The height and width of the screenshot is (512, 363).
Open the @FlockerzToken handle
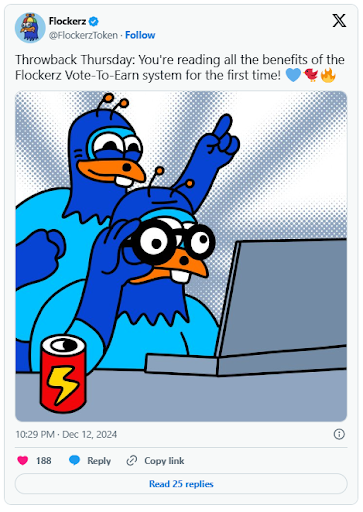[83, 35]
